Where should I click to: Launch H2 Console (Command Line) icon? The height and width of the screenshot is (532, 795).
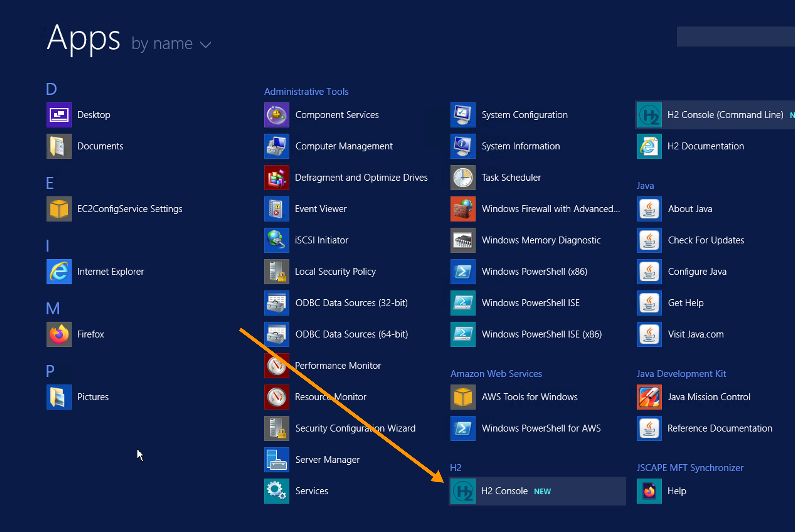649,115
